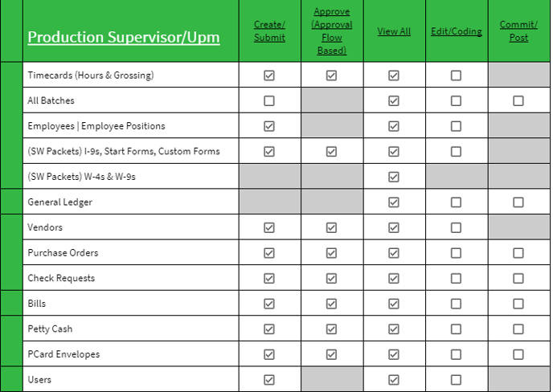
Task: Click the Employees | Employee Positions label
Action: point(96,127)
